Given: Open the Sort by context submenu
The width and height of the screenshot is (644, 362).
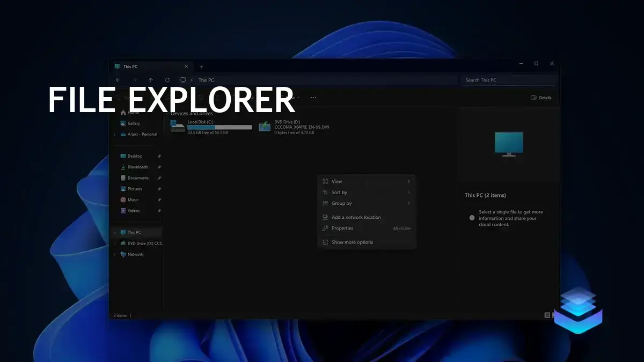Looking at the screenshot, I should click(367, 193).
